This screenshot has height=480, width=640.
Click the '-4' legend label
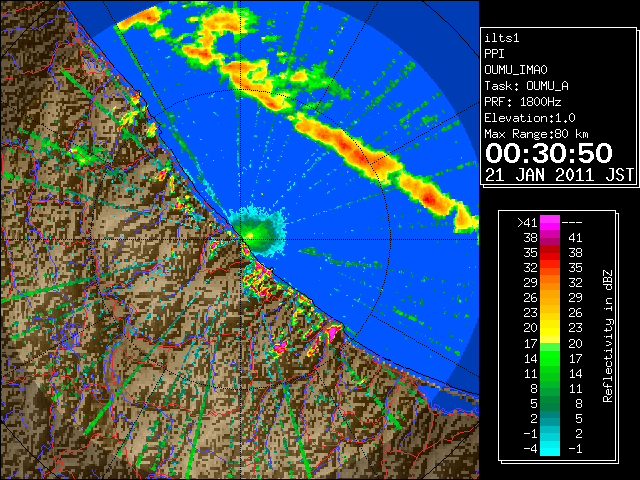pos(531,449)
